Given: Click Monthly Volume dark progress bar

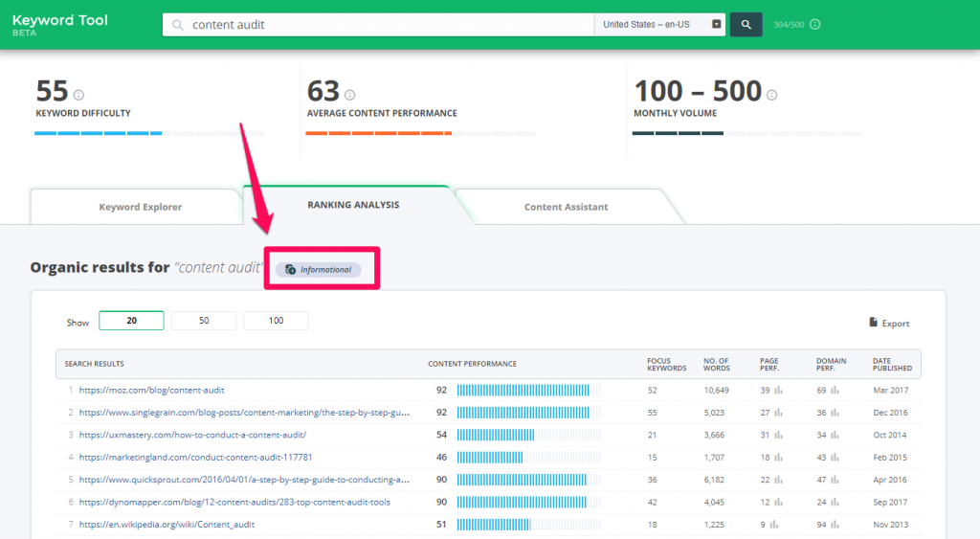Looking at the screenshot, I should 747,133.
